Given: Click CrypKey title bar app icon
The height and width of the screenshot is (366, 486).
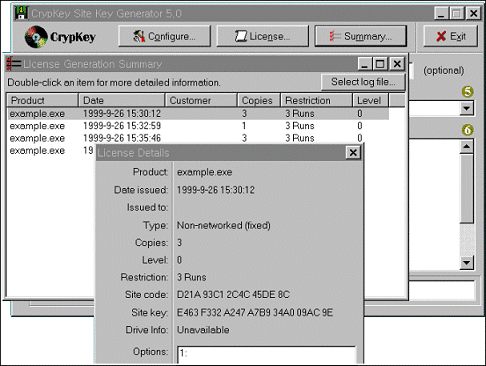Looking at the screenshot, I should pos(21,13).
